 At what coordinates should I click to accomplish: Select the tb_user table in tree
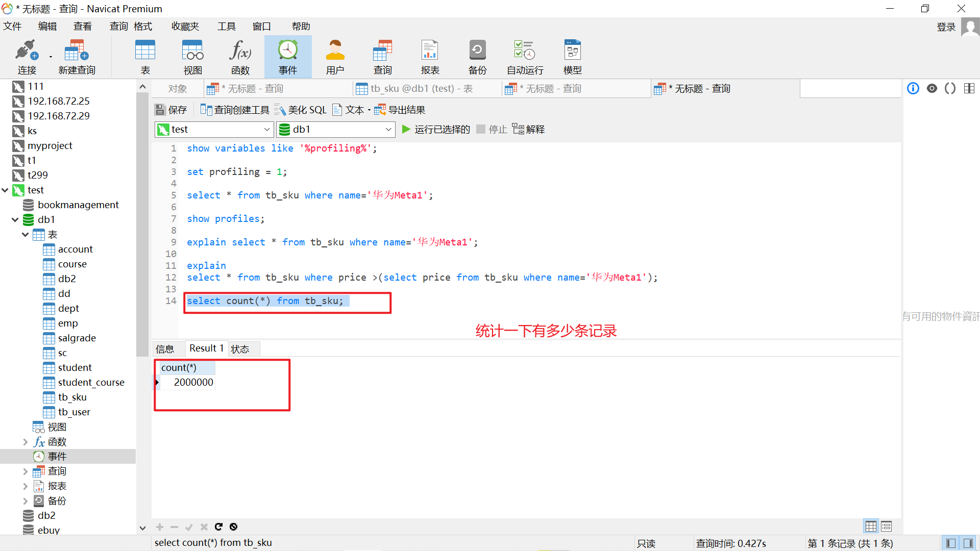click(74, 412)
